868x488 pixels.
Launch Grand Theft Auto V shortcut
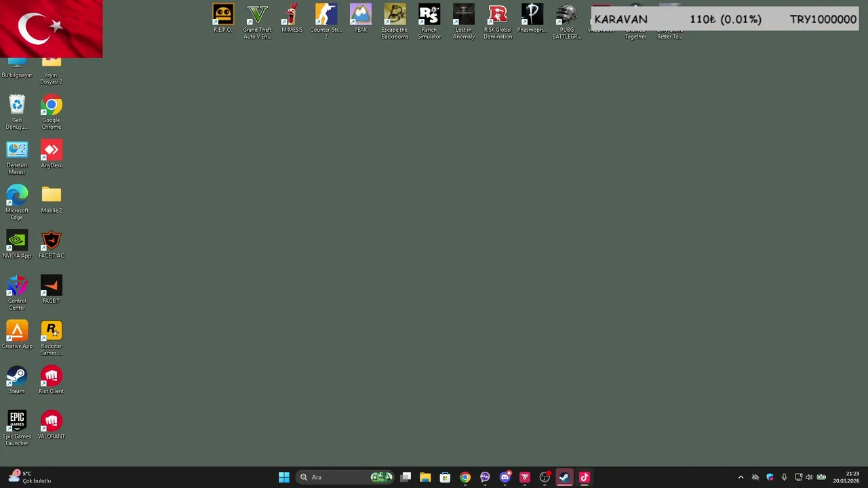tap(257, 22)
